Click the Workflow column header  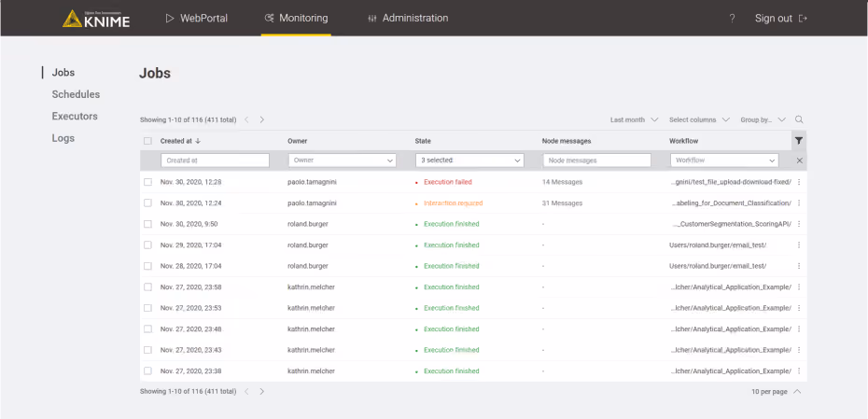tap(683, 141)
